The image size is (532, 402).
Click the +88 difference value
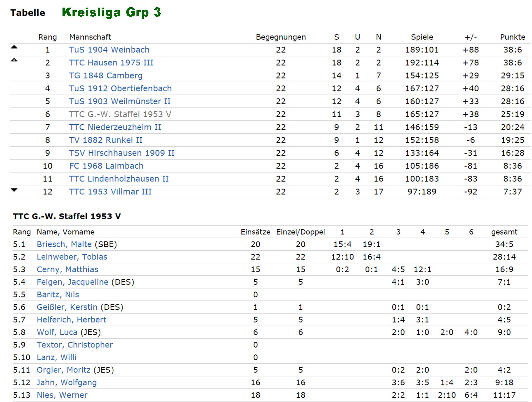point(471,50)
